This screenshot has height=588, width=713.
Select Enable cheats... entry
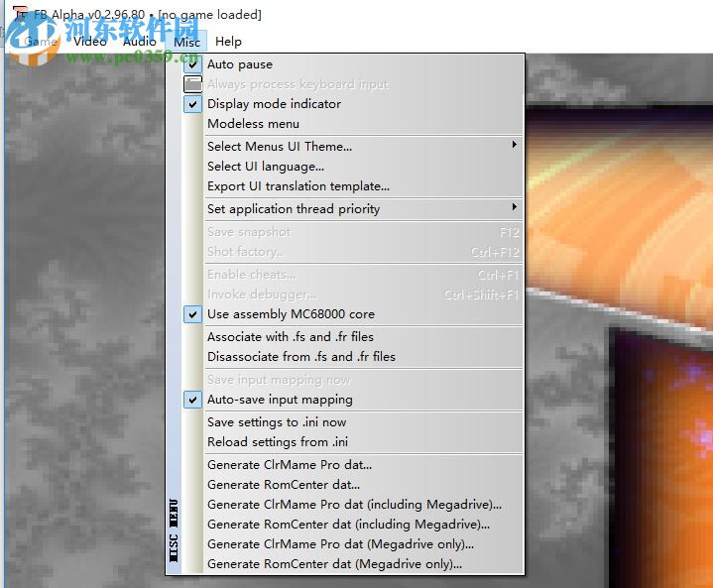point(352,275)
